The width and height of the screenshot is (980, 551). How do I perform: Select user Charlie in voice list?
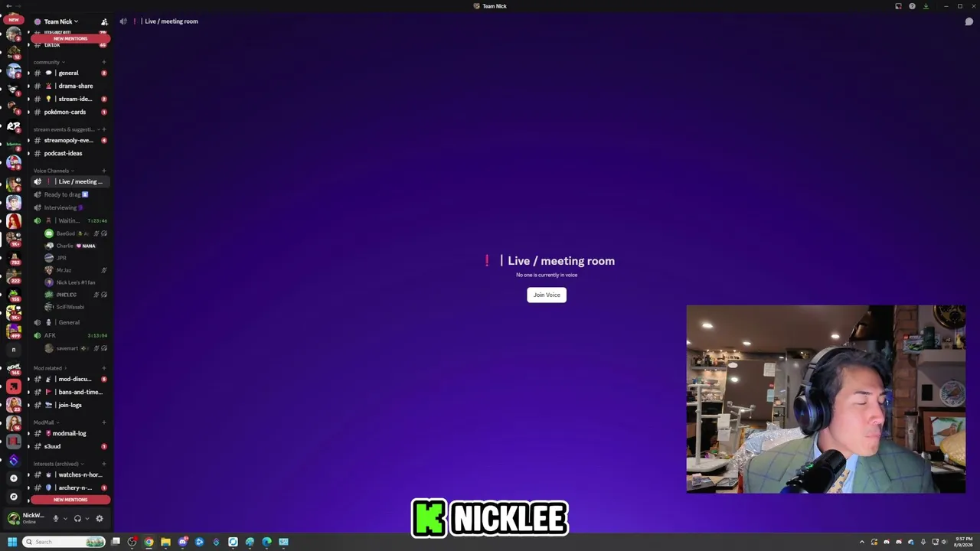point(76,246)
